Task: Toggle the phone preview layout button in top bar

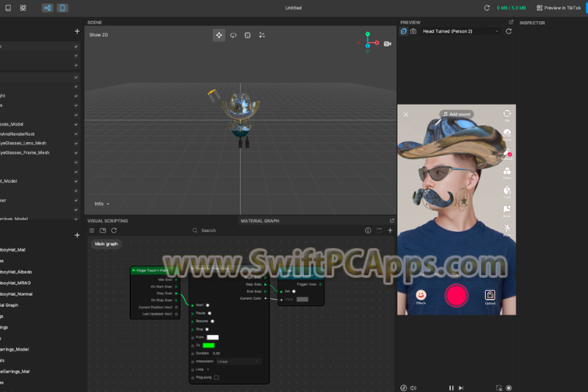Action: 63,8
